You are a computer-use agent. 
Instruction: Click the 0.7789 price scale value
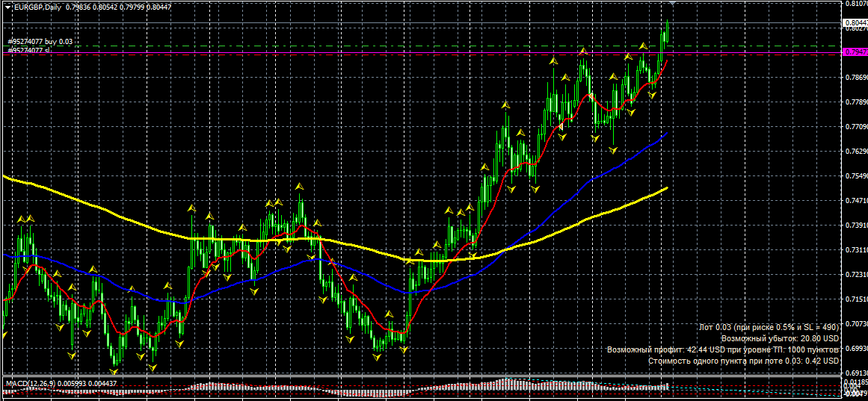[855, 102]
